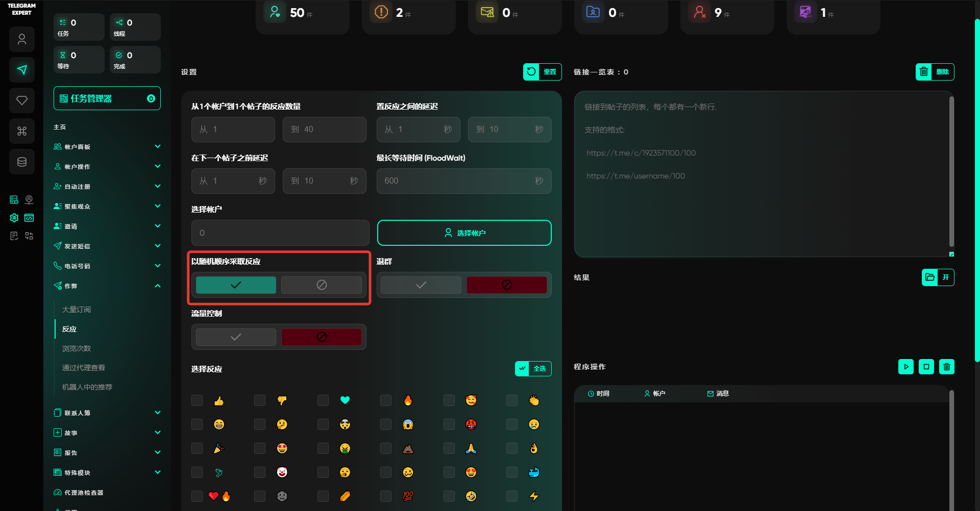
Task: Click the diamond icon in left sidebar
Action: click(x=22, y=100)
